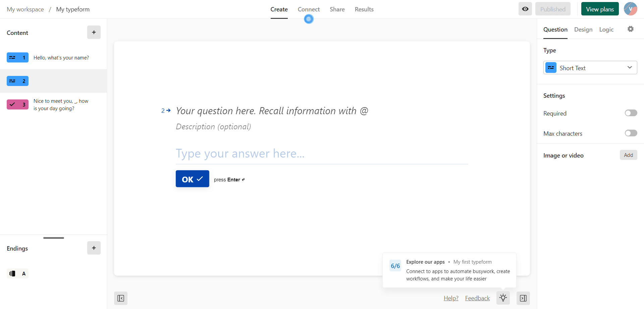644x309 pixels.
Task: Open the Feedback link
Action: [477, 298]
